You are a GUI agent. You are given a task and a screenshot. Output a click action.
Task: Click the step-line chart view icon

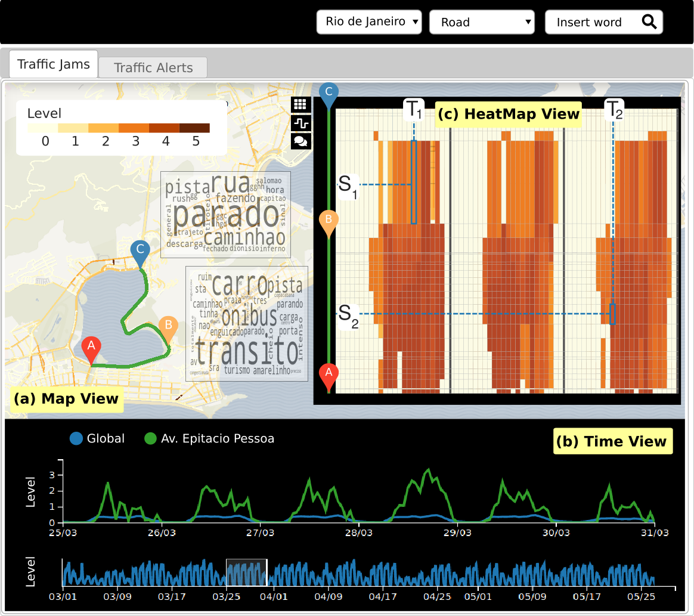pyautogui.click(x=300, y=123)
